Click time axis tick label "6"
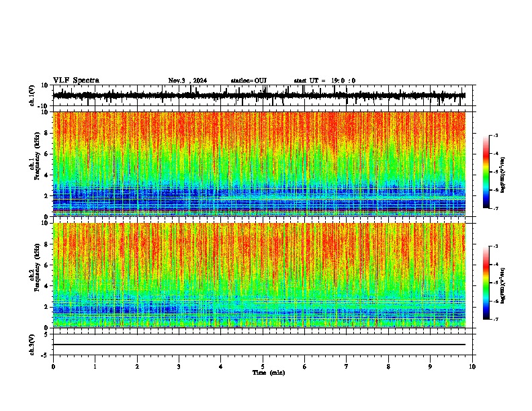 coord(305,367)
